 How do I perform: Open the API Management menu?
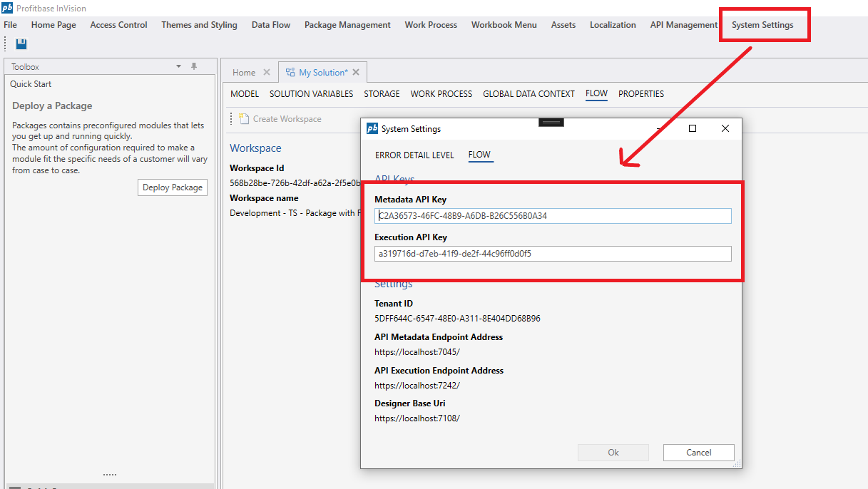(684, 25)
